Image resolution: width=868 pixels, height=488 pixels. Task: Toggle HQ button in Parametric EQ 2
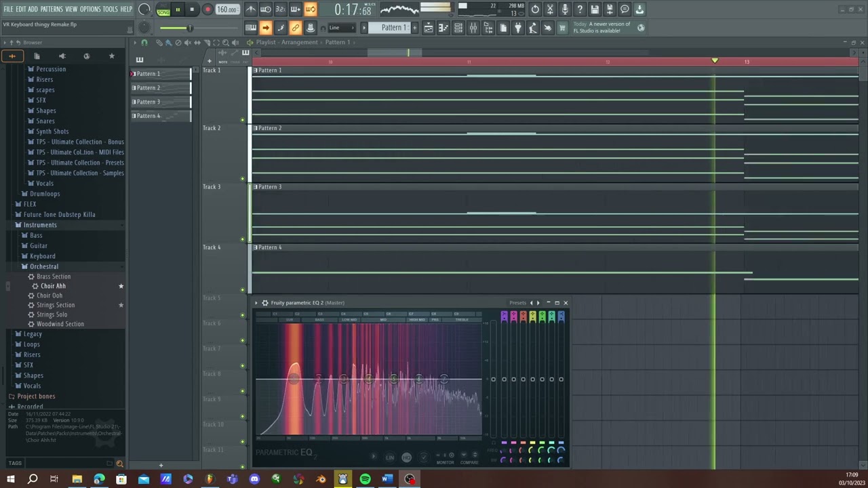click(406, 457)
